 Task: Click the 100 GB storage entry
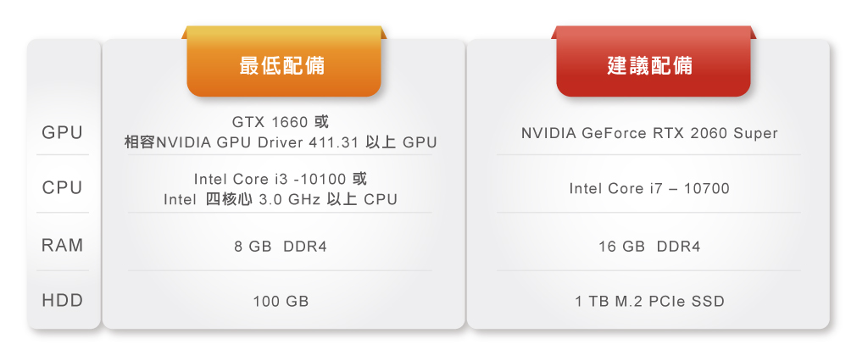pos(281,301)
